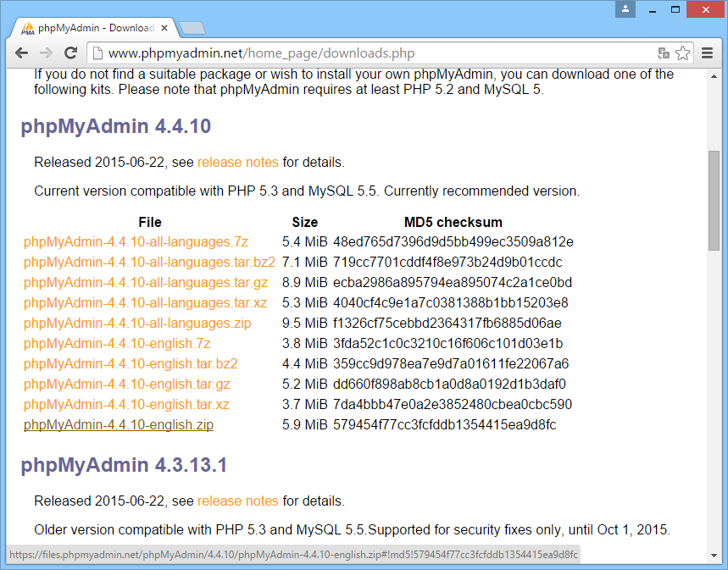Viewport: 728px width, 570px height.
Task: Select the phpMyAdmin - Downloads tab
Action: tap(93, 28)
